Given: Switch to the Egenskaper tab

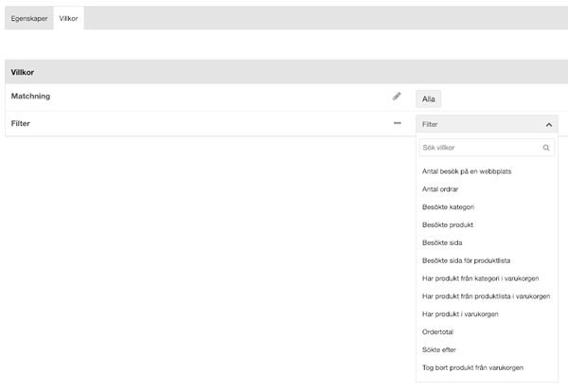Looking at the screenshot, I should point(29,18).
